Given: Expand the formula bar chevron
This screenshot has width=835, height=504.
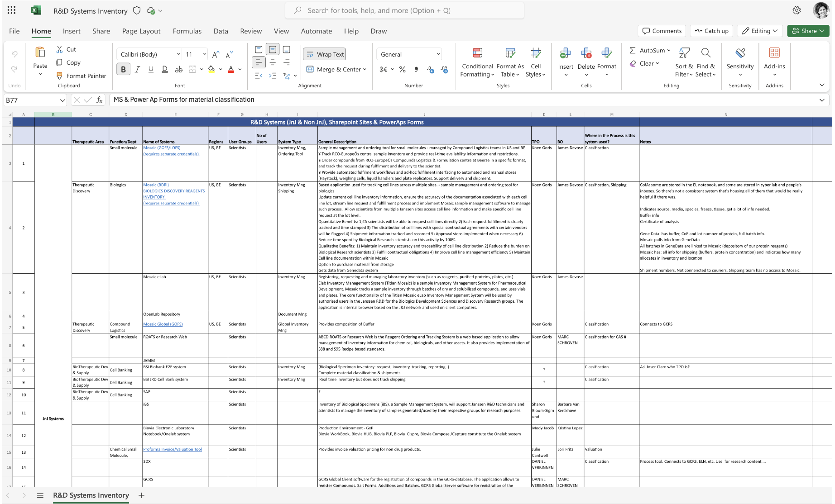Looking at the screenshot, I should (822, 100).
